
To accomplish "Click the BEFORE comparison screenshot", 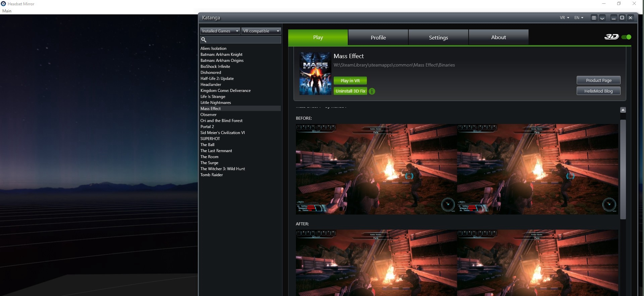I will [x=457, y=169].
